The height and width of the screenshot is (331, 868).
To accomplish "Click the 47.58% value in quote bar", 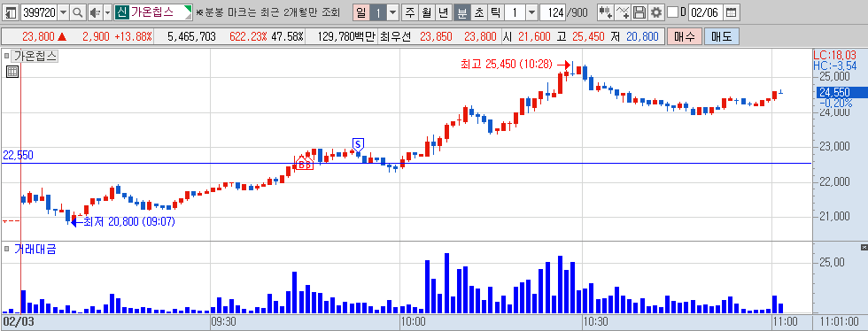I will click(x=287, y=37).
